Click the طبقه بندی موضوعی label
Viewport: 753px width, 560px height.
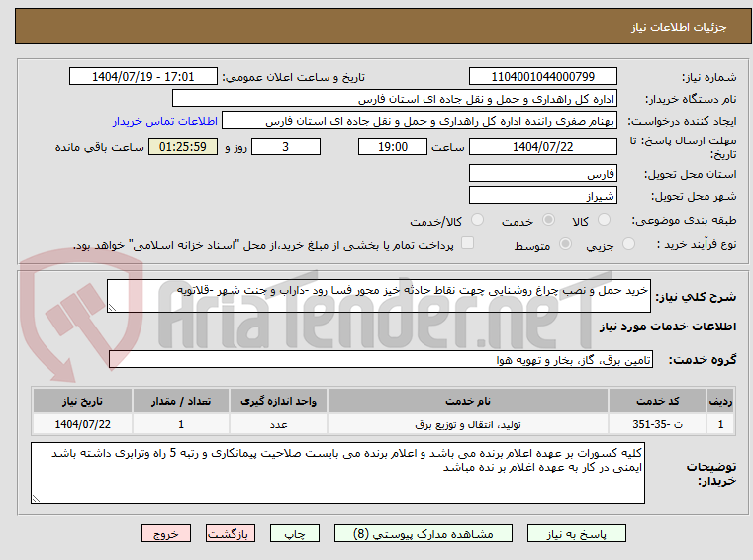[x=684, y=221]
